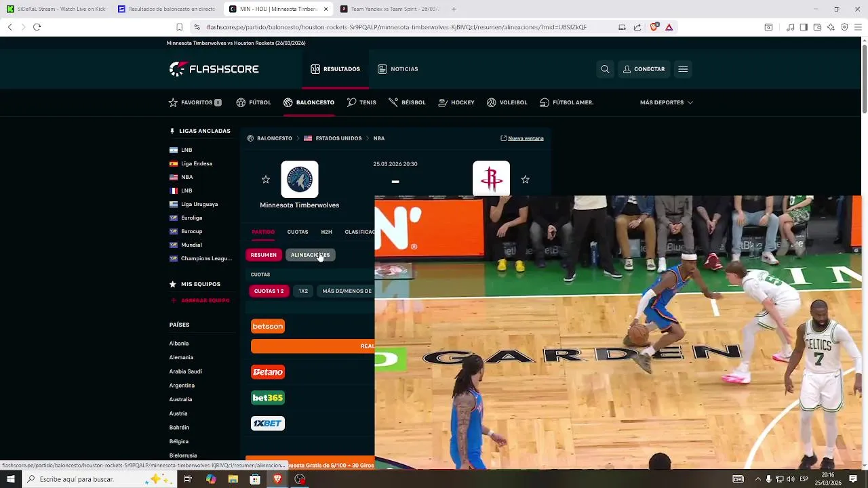The height and width of the screenshot is (488, 868).
Task: Click the Betano bookmaker logo
Action: click(x=268, y=372)
